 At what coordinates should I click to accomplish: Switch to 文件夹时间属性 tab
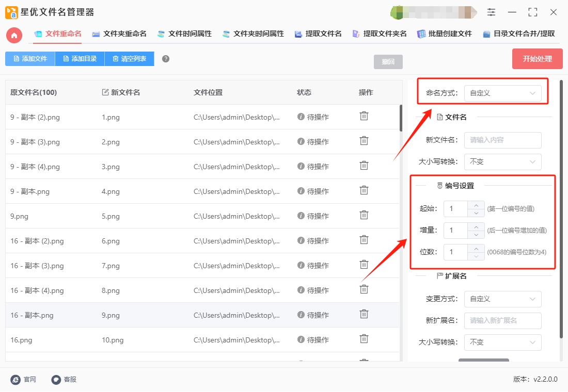pos(253,34)
